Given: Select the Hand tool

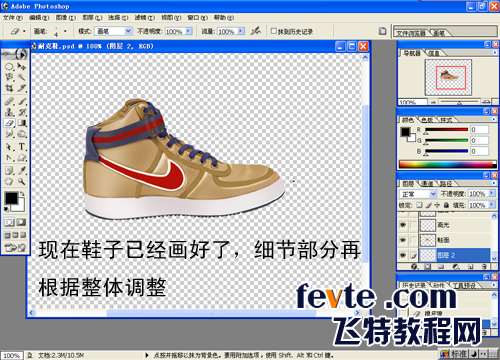Looking at the screenshot, I should point(9,182).
